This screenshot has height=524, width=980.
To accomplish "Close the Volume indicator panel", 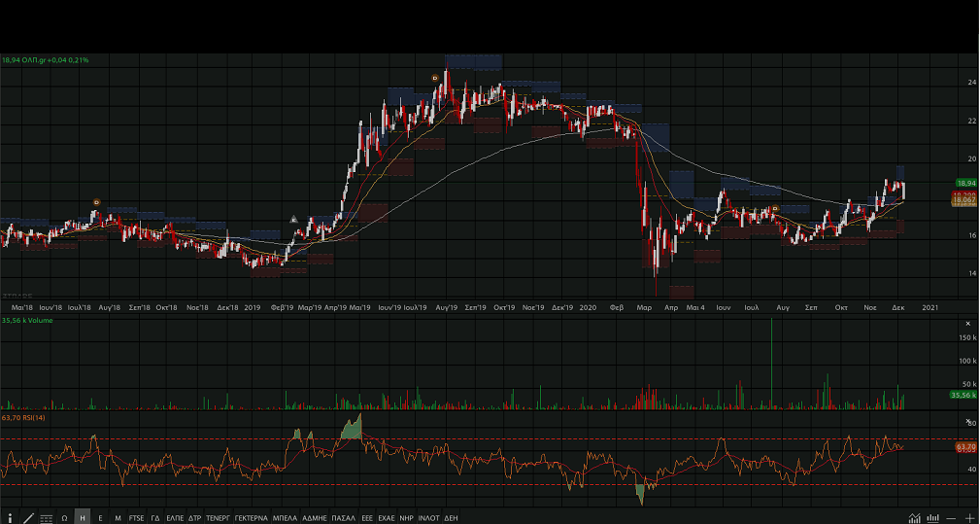I will (x=967, y=323).
